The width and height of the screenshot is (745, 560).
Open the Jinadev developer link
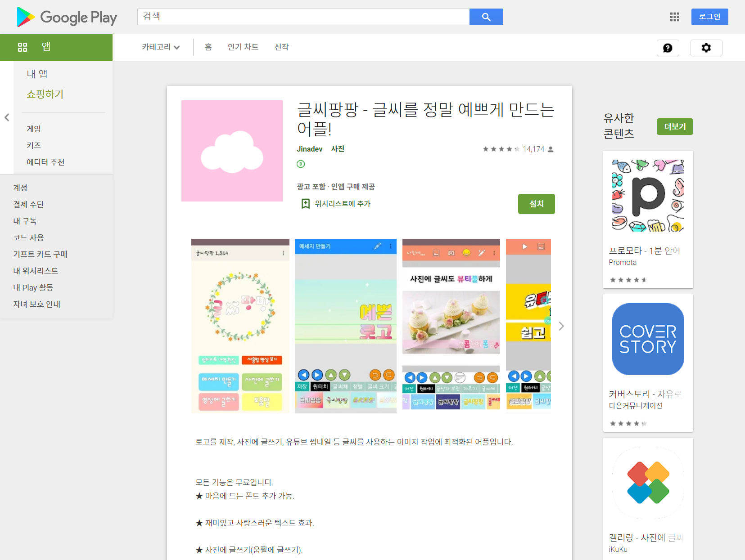(310, 149)
